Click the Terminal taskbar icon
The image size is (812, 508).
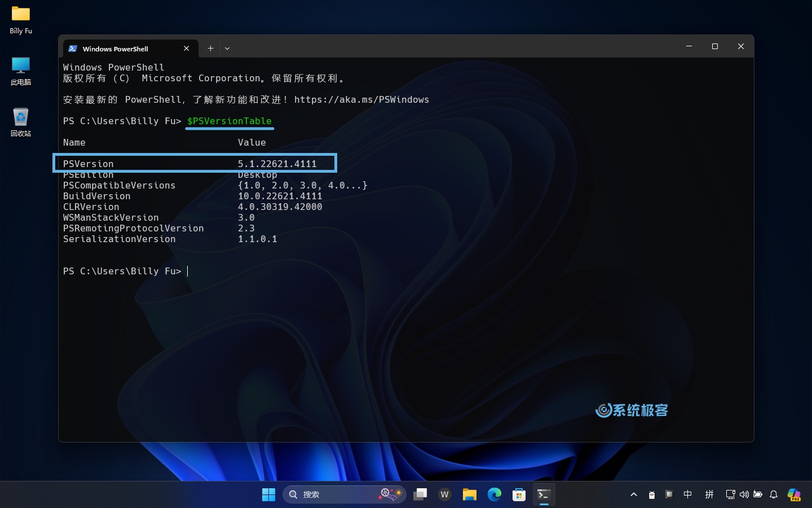tap(544, 494)
